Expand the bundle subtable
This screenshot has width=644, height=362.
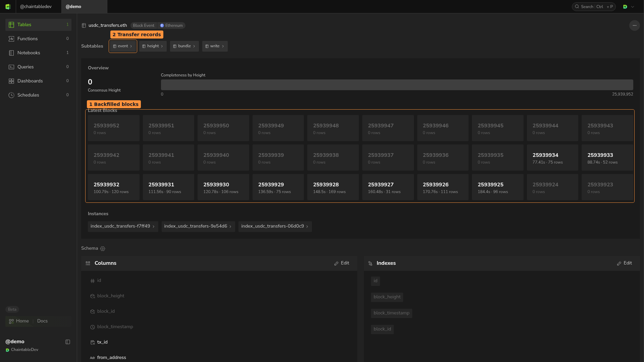[184, 46]
